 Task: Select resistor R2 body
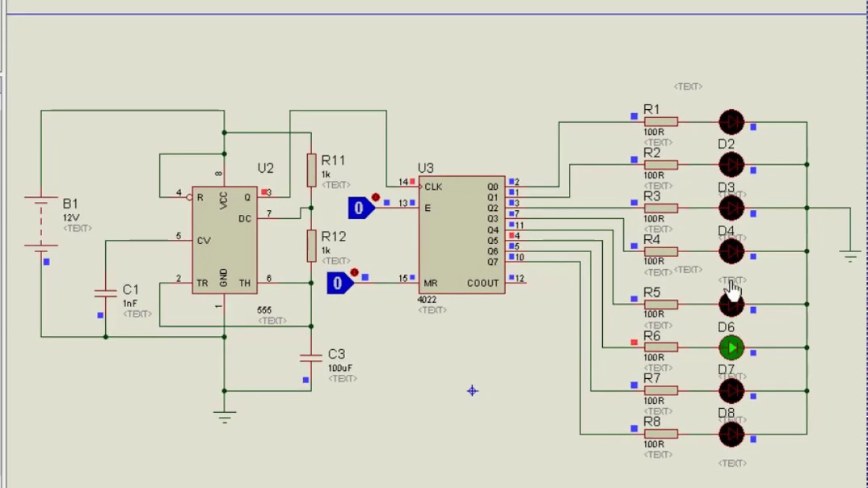pos(660,165)
